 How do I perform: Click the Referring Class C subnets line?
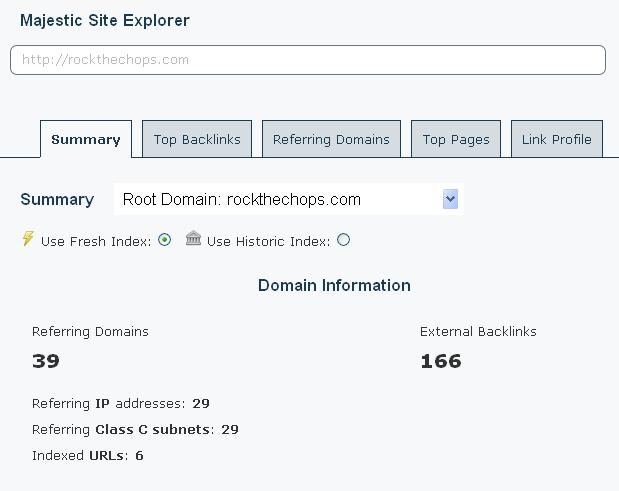tap(135, 430)
